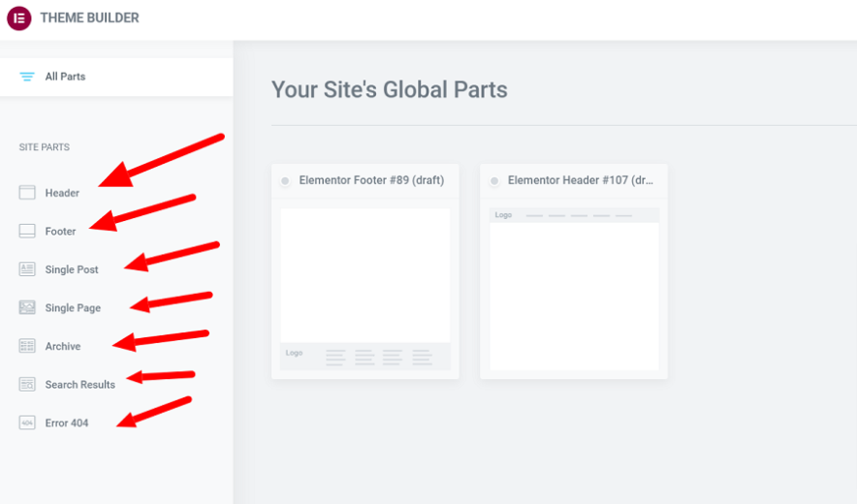The height and width of the screenshot is (504, 857).
Task: Click the Footer site part icon
Action: tap(27, 231)
